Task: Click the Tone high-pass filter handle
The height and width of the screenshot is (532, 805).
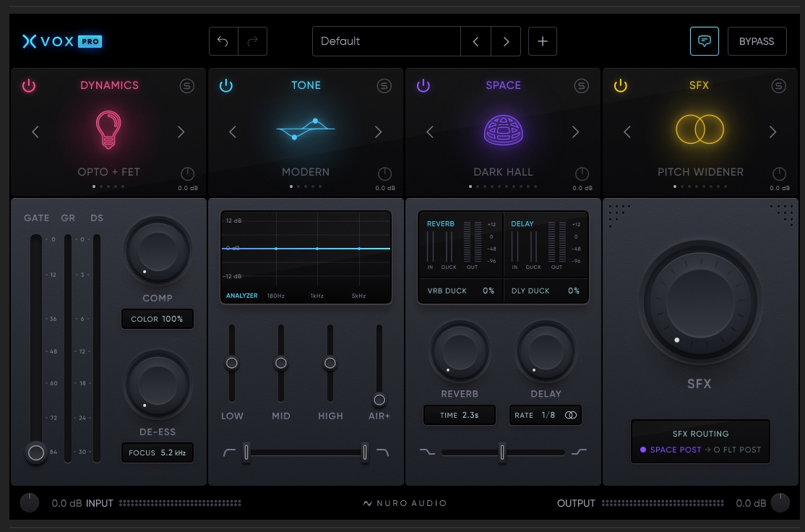Action: pos(246,452)
